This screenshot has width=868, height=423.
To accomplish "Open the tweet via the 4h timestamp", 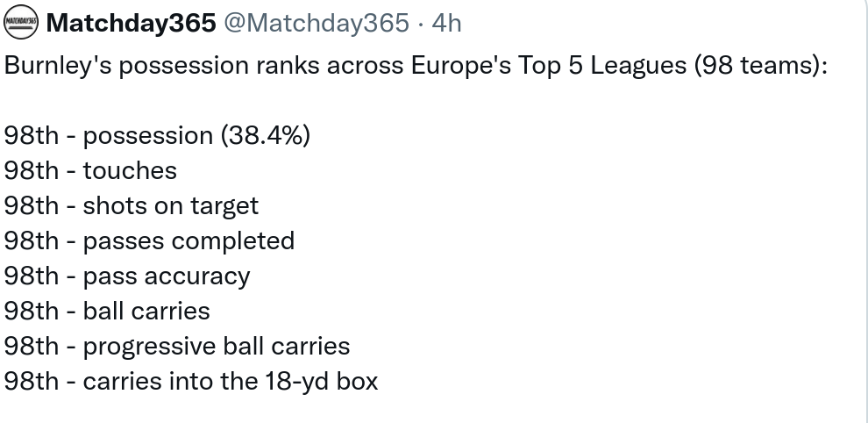I will [x=446, y=23].
